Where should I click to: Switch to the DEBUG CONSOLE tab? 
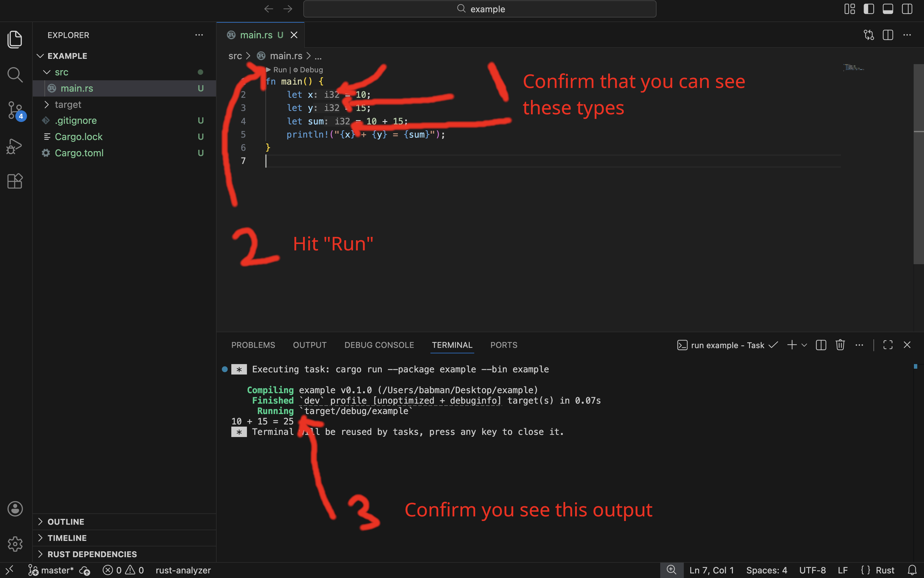coord(379,345)
